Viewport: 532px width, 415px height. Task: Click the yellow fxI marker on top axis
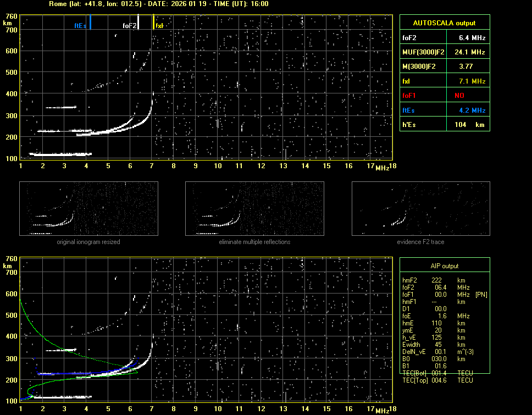[153, 23]
